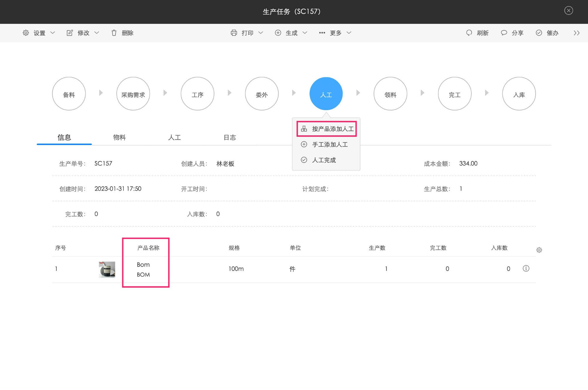Switch to the 物料 tab
This screenshot has height=390, width=588.
point(119,137)
